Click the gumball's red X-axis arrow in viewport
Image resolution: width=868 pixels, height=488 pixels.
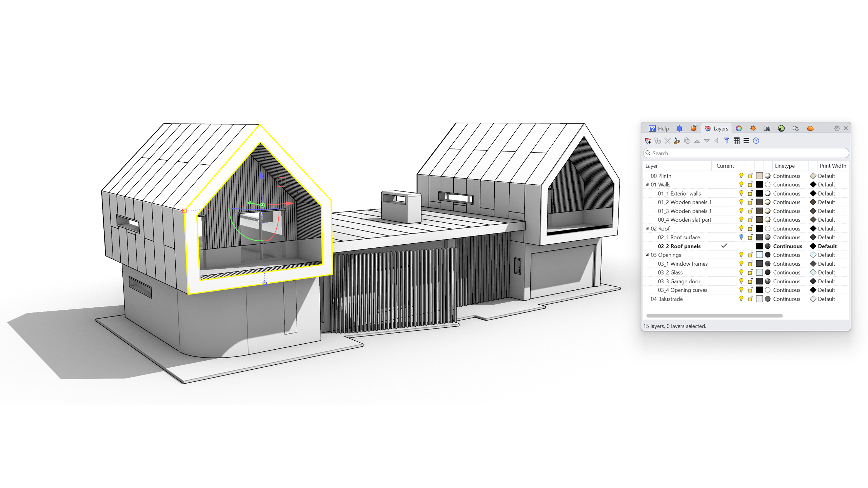coord(289,203)
